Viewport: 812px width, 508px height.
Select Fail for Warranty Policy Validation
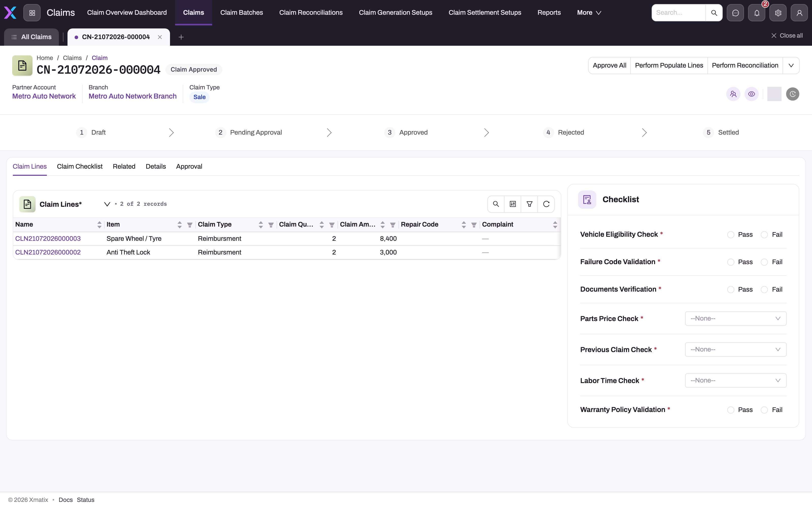coord(764,410)
